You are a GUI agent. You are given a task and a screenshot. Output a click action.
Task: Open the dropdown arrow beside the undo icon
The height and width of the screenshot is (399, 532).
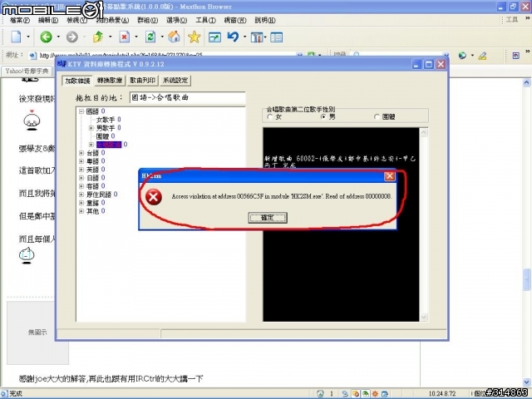pyautogui.click(x=244, y=37)
